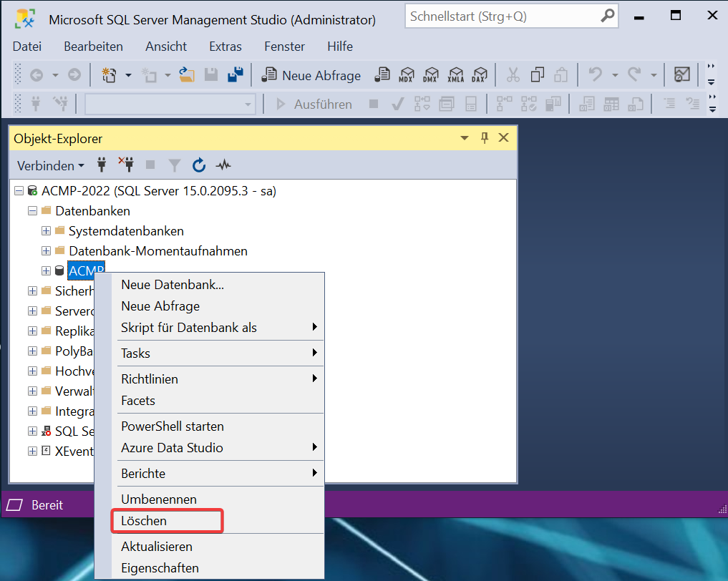Click the Neue Abfrage toolbar button
728x581 pixels.
tap(311, 75)
